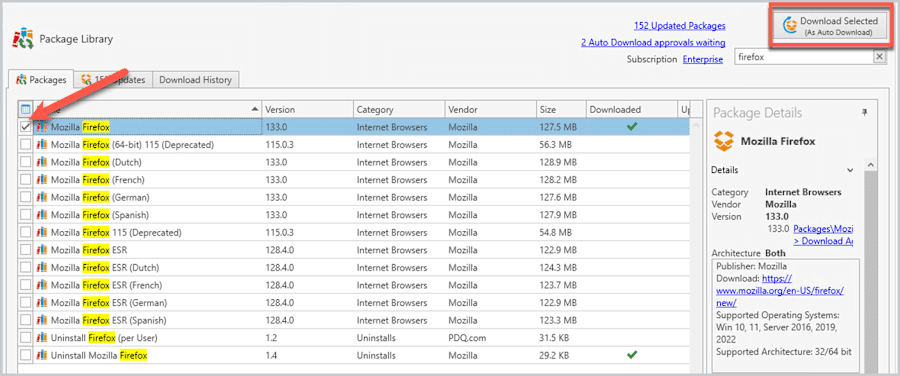Click the pin icon in Package Details
Viewport: 900px width, 376px height.
pos(865,113)
